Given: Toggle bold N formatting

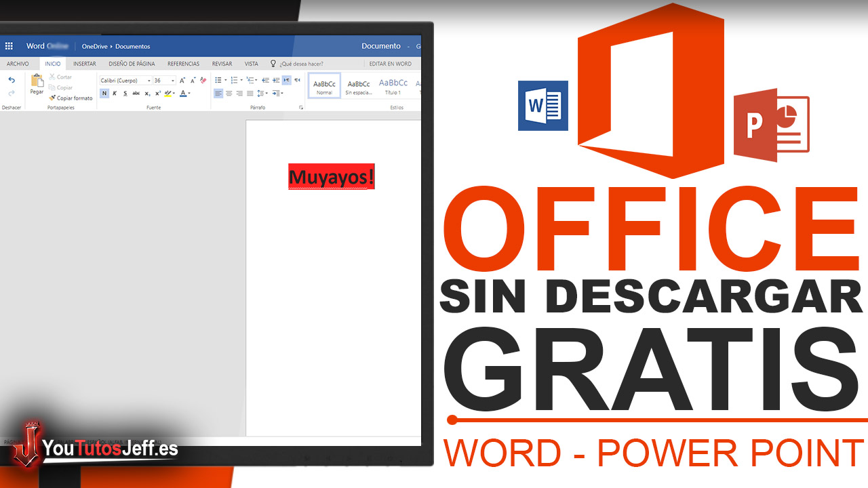Looking at the screenshot, I should [x=104, y=94].
